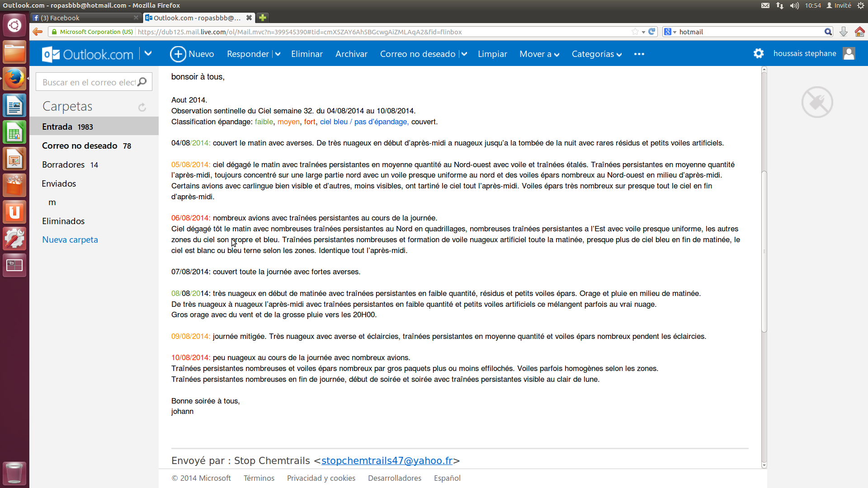Open Privacidad y cookies link
The image size is (868, 488).
pos(321,478)
